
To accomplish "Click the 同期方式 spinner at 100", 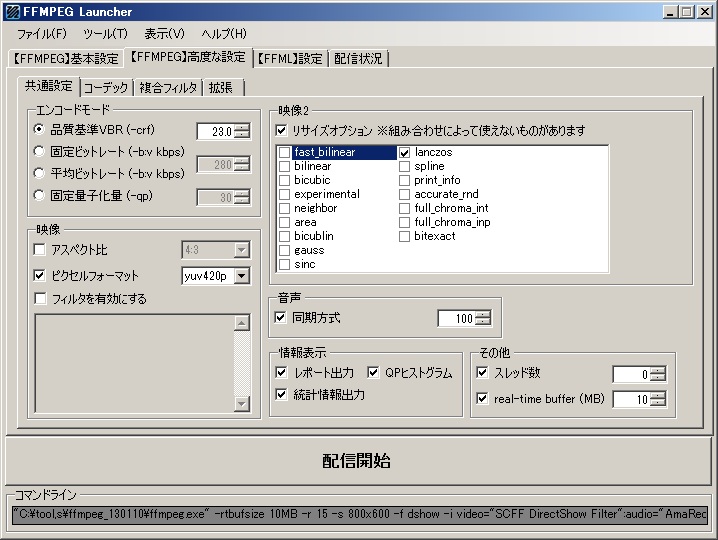I will 483,318.
